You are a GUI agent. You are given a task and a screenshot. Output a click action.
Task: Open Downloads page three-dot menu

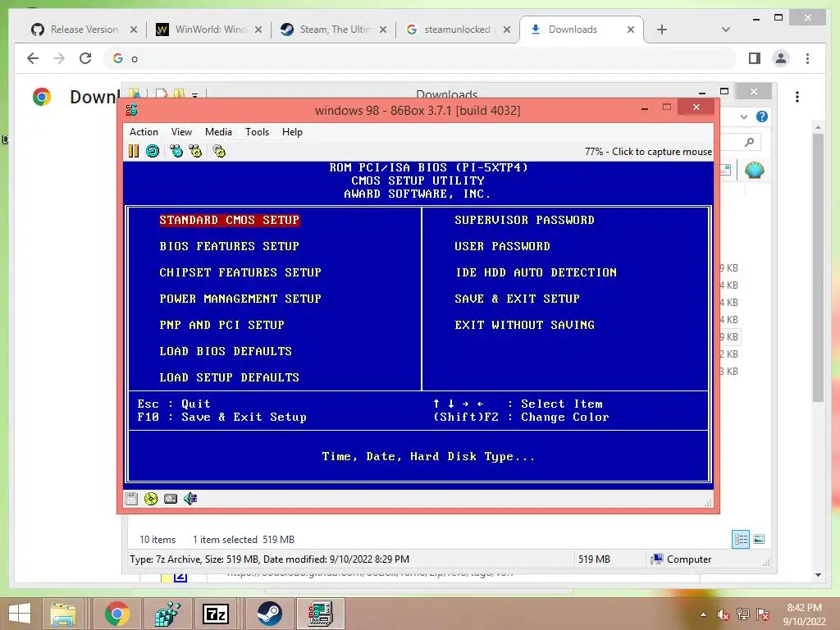[797, 97]
